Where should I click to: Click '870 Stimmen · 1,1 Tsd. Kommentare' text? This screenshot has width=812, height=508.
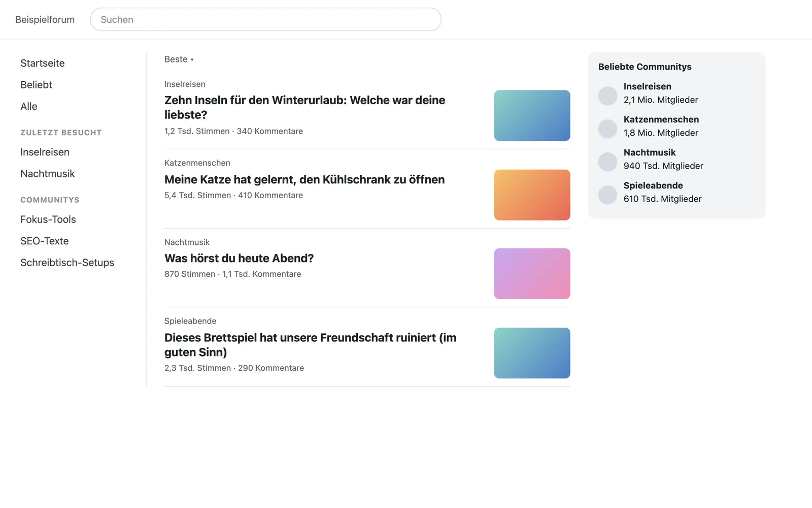(x=232, y=274)
